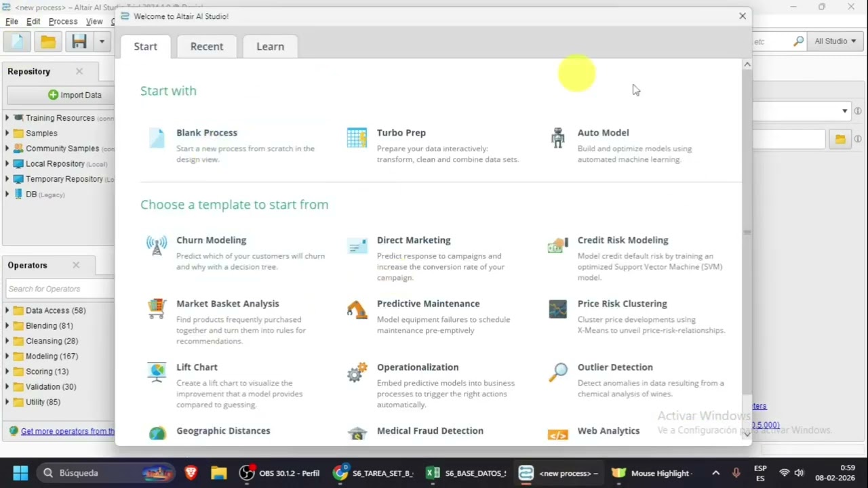868x488 pixels.
Task: Click the Open Process folder toolbar icon
Action: (x=48, y=41)
